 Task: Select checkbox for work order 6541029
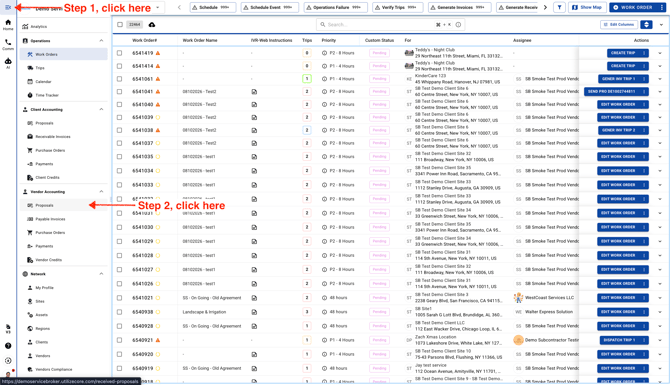pyautogui.click(x=120, y=241)
